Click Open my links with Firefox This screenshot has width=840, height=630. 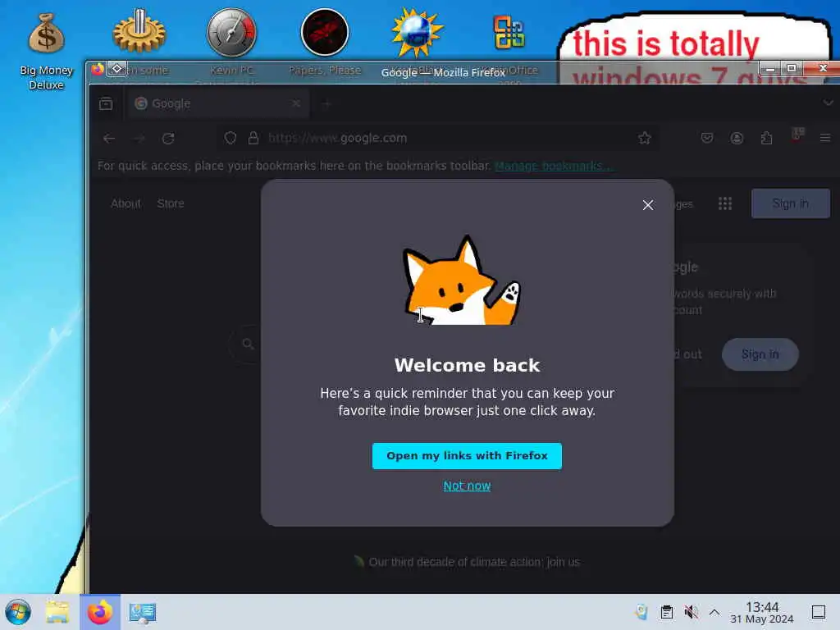(467, 456)
